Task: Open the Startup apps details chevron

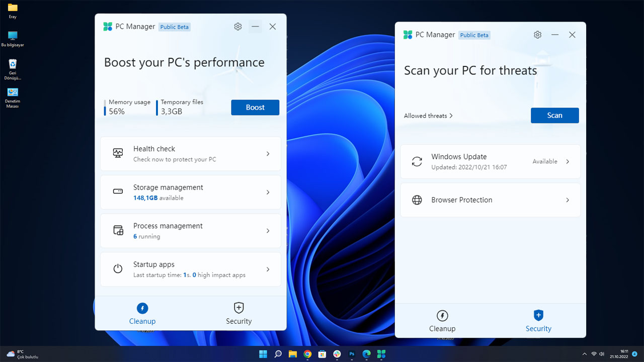Action: tap(268, 268)
